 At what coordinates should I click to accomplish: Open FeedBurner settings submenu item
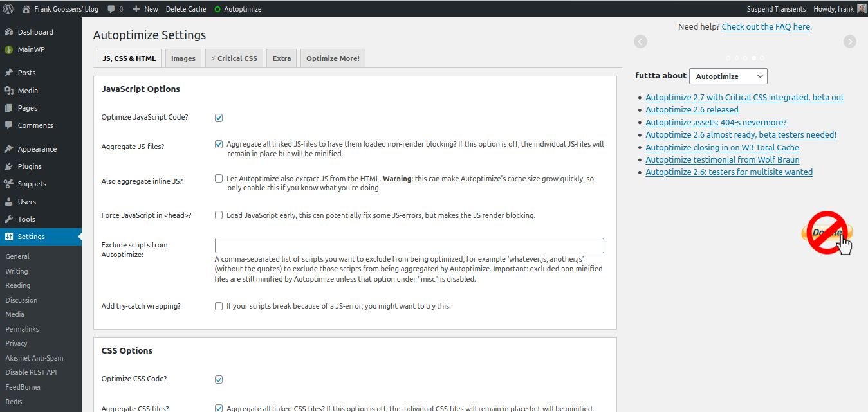(x=23, y=387)
